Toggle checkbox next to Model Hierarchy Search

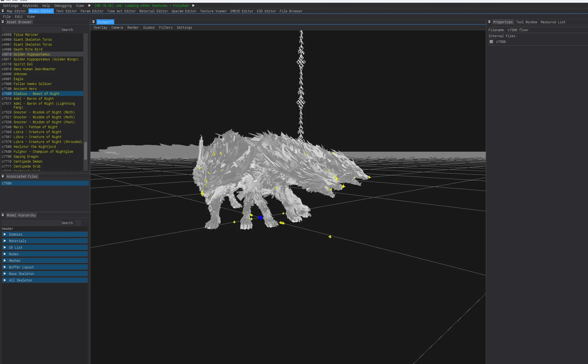tap(78, 223)
